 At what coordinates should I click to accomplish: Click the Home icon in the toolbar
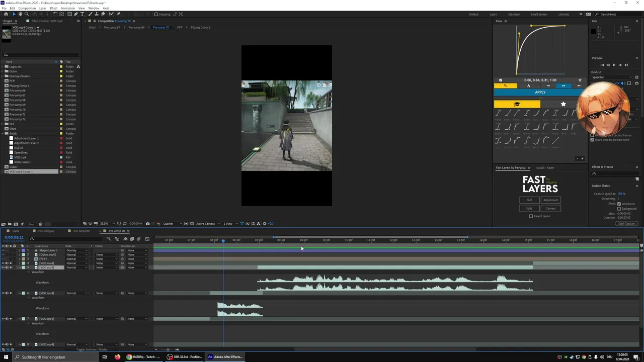point(6,14)
